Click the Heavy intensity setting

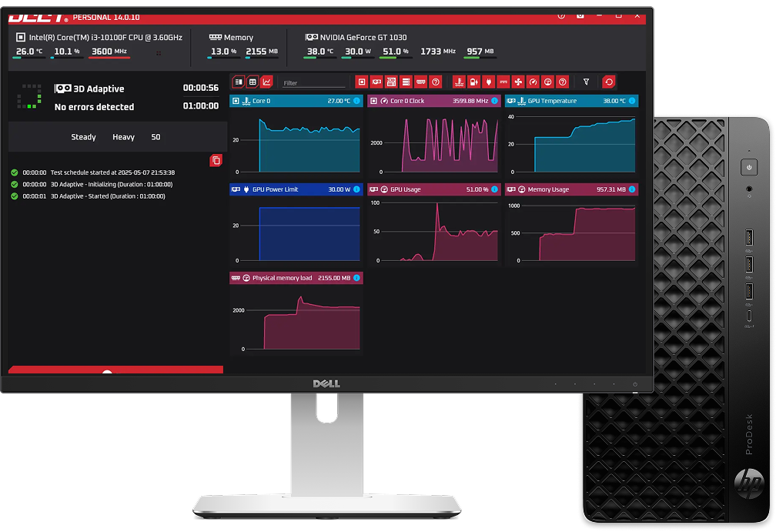123,137
